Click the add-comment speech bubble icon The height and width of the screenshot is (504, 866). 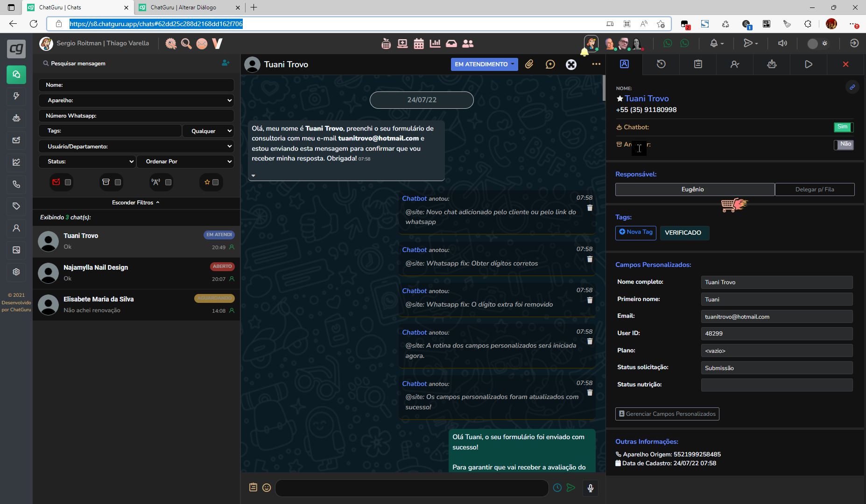pyautogui.click(x=550, y=64)
